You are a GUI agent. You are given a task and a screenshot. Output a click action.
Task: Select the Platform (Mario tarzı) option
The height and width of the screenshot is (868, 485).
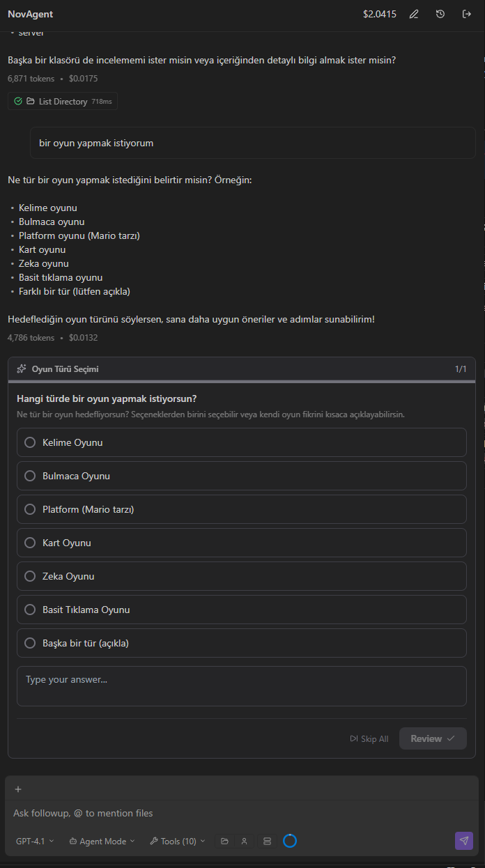click(x=242, y=509)
